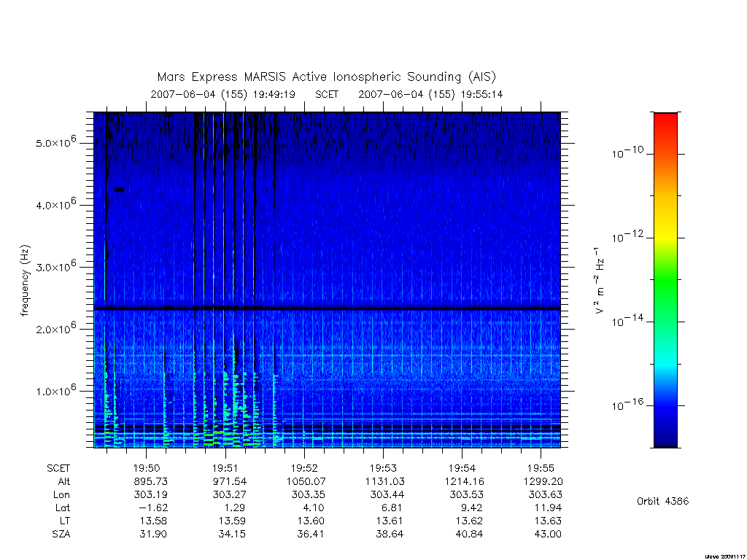
Task: Click the small black blob near 4.2 MHz
Action: click(x=119, y=190)
